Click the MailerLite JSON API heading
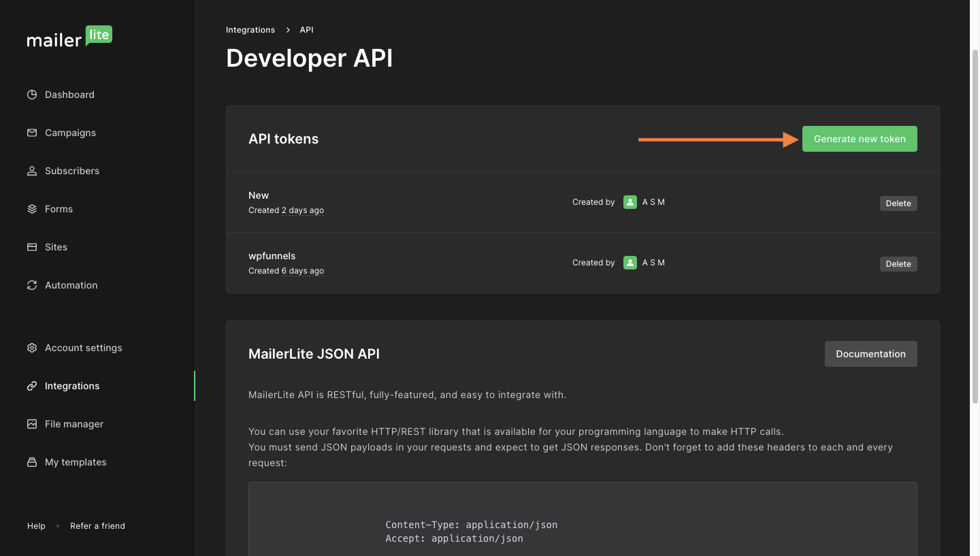Viewport: 980px width, 556px height. tap(314, 354)
